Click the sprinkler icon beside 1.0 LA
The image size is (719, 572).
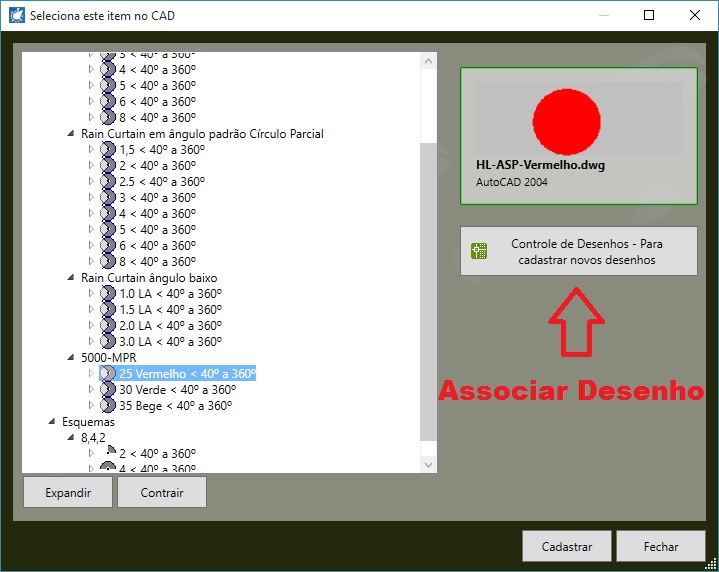[108, 294]
